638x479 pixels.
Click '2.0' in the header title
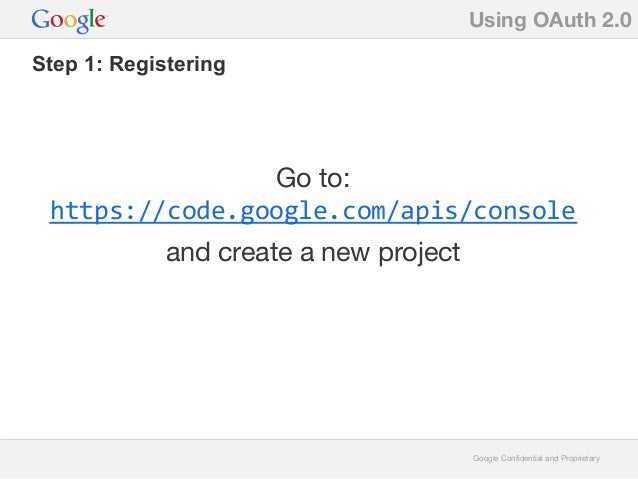(x=617, y=20)
